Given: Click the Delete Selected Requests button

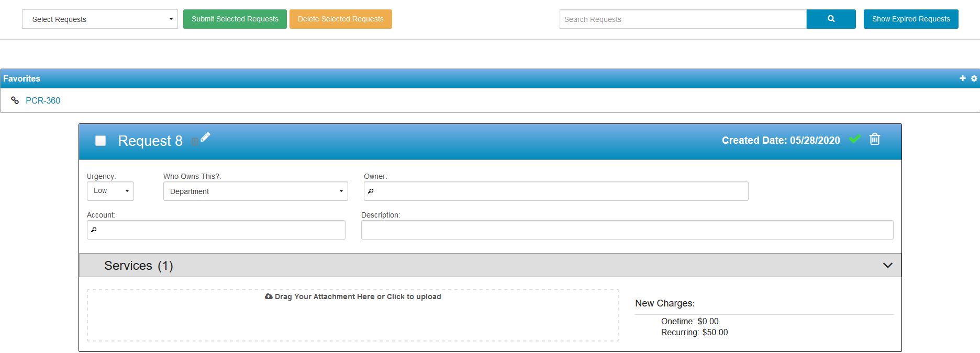Looking at the screenshot, I should pos(340,19).
